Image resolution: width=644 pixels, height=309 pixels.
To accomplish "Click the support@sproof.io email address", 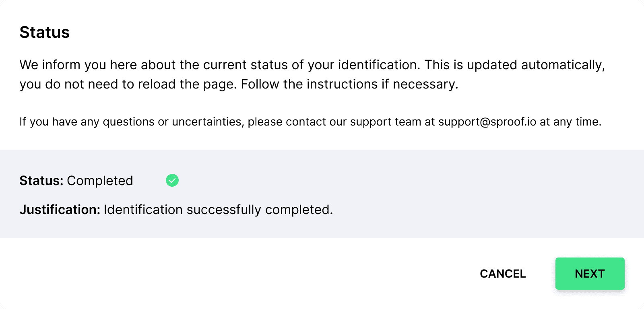I will pyautogui.click(x=487, y=122).
